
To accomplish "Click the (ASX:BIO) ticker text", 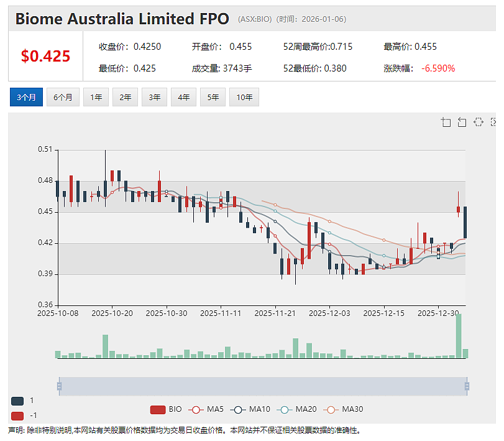I will (x=255, y=19).
